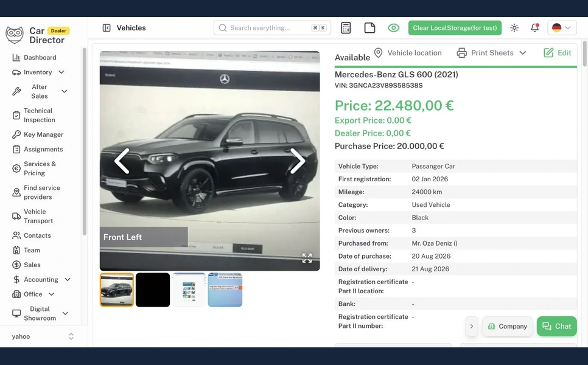Click the Office building icon
588x365 pixels.
pos(16,294)
